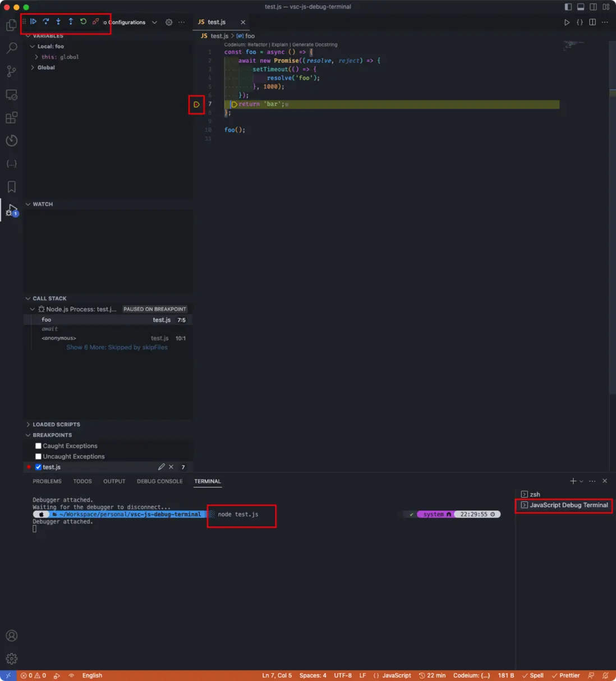Switch to the Problems panel tab
The image size is (616, 681).
[47, 481]
